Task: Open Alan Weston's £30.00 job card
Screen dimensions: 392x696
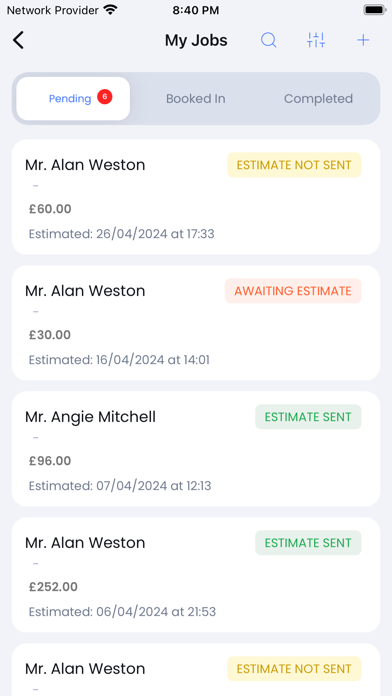Action: [x=196, y=323]
